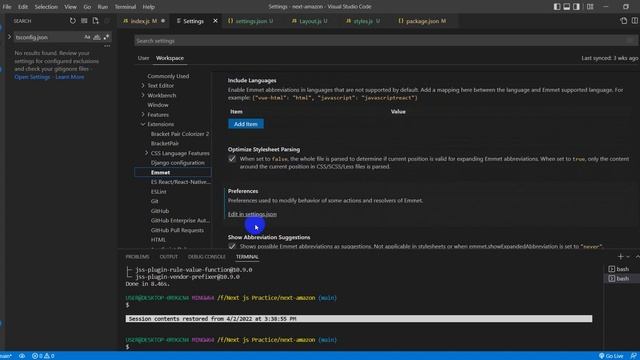Expand Features settings category
The image size is (640, 360).
click(x=143, y=115)
